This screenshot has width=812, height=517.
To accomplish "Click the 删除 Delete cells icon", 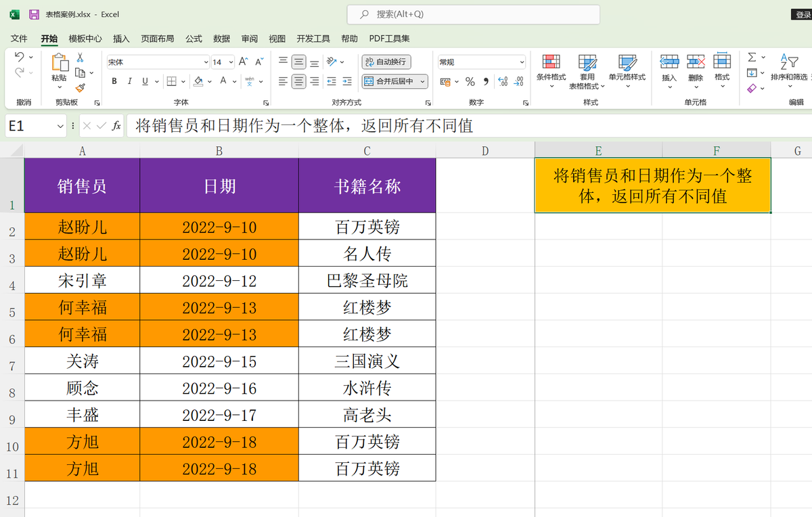I will click(696, 62).
